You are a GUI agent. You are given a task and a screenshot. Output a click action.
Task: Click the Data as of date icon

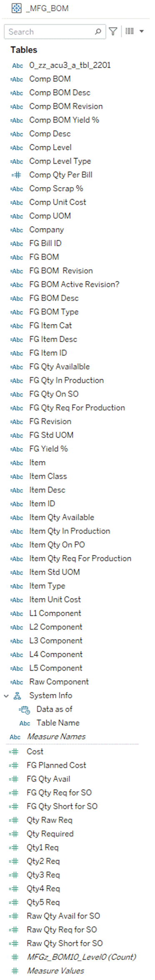click(x=25, y=709)
